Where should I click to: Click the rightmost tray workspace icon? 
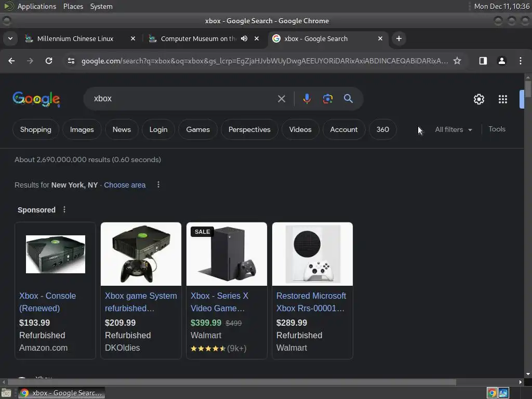(503, 393)
